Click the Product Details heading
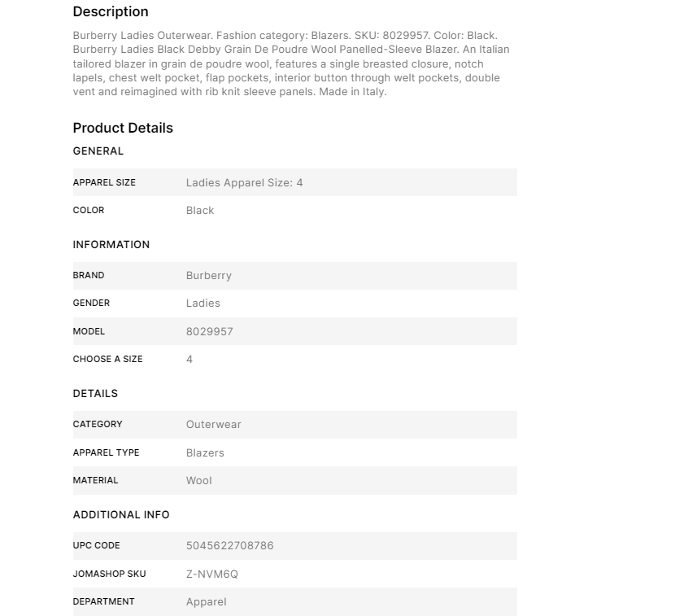The width and height of the screenshot is (675, 616). click(123, 128)
